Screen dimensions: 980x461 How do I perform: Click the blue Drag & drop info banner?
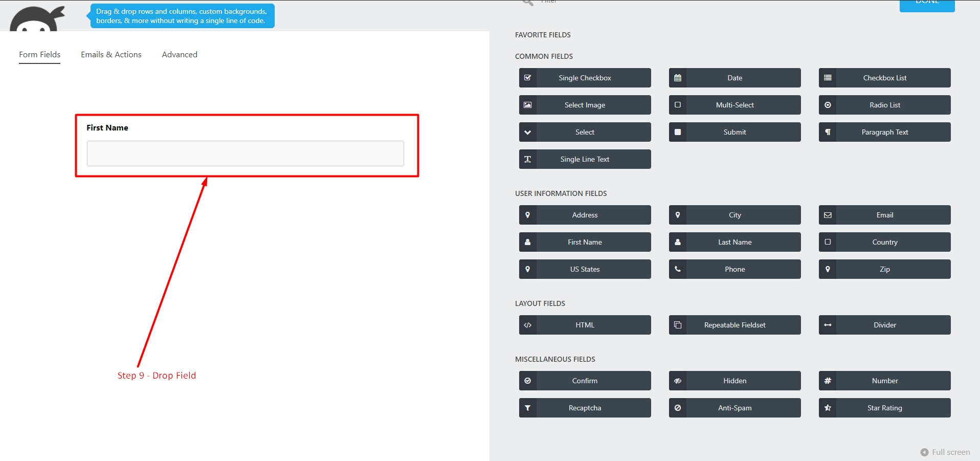point(182,16)
